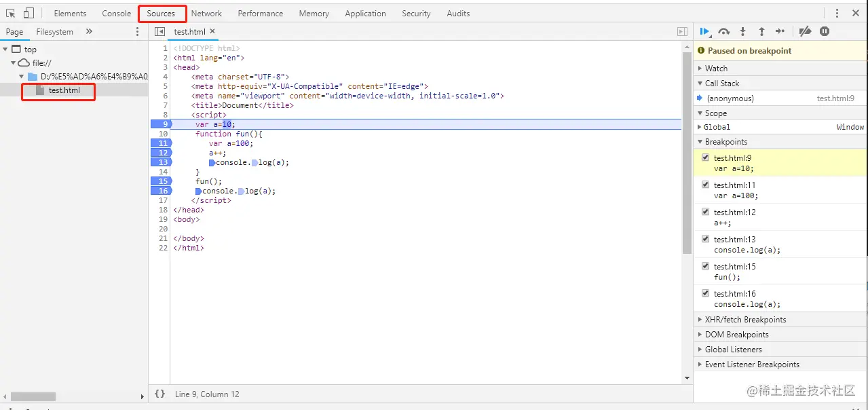Open the navigator pane three-dot menu
Screen dimensions: 868x410
click(137, 31)
